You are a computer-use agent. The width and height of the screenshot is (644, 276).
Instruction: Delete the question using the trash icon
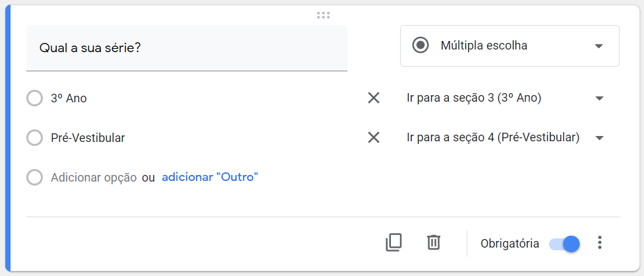(x=433, y=242)
